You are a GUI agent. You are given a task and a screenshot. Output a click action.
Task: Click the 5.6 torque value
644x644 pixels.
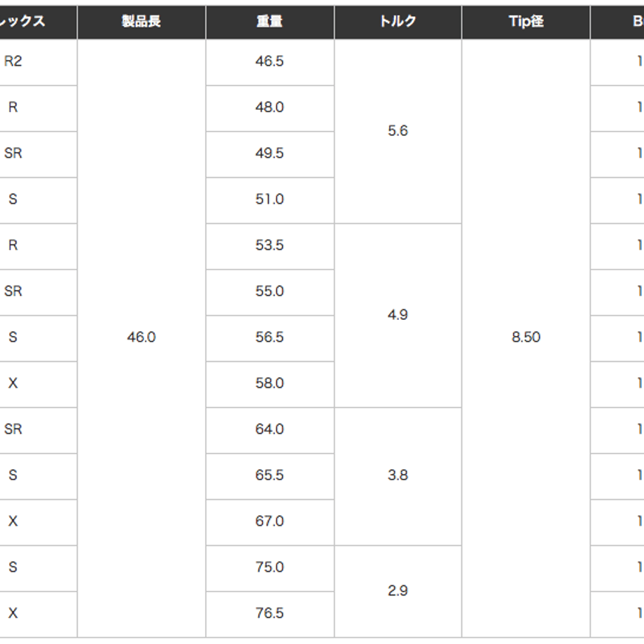click(398, 132)
